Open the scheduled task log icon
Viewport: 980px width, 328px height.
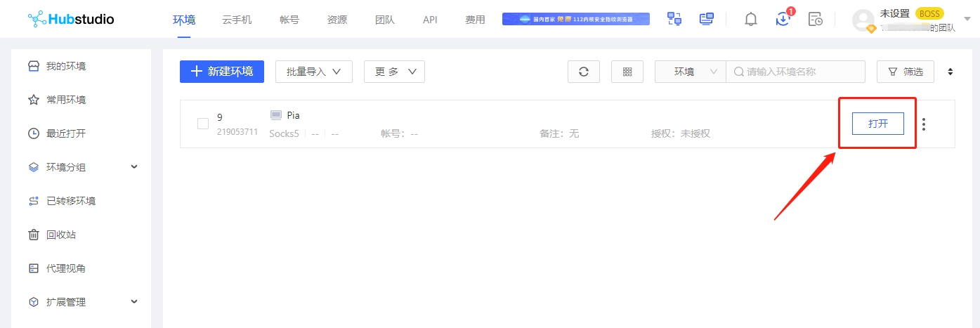point(815,19)
